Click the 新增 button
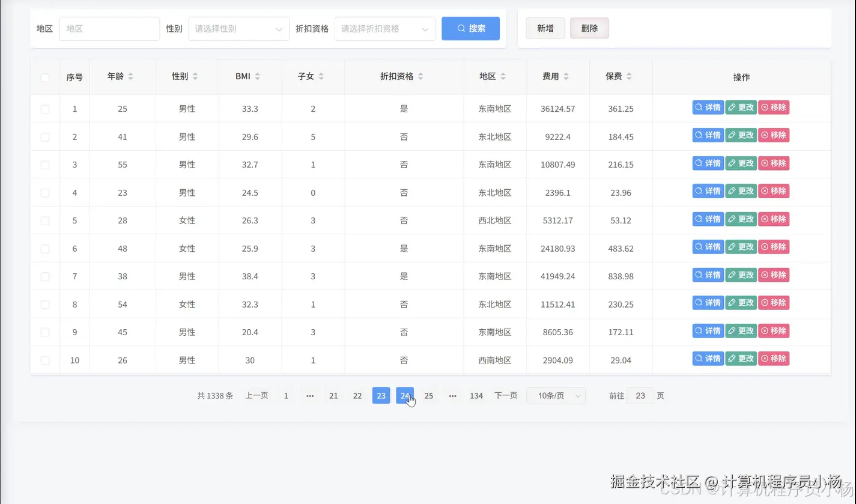This screenshot has height=504, width=856. pyautogui.click(x=545, y=28)
